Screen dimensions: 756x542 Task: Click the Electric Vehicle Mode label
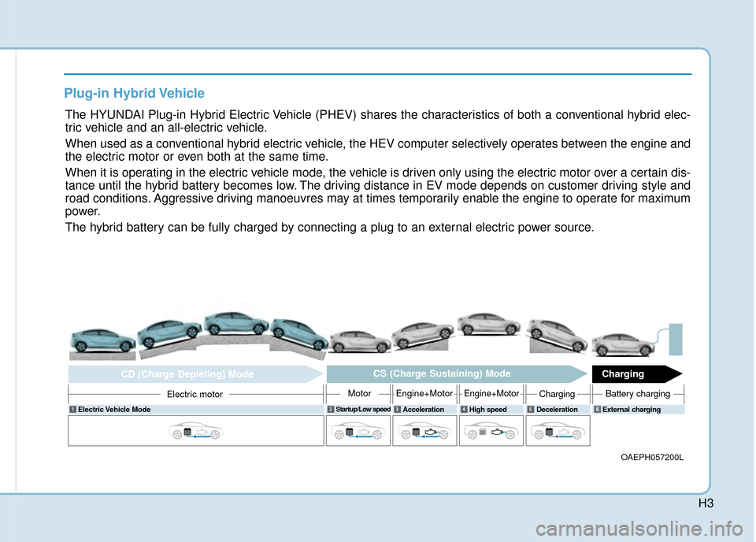114,410
